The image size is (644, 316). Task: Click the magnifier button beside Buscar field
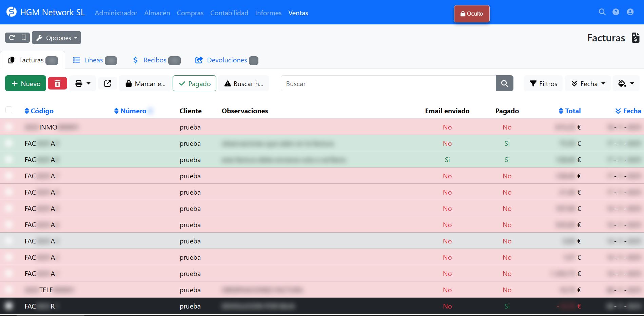tap(504, 83)
